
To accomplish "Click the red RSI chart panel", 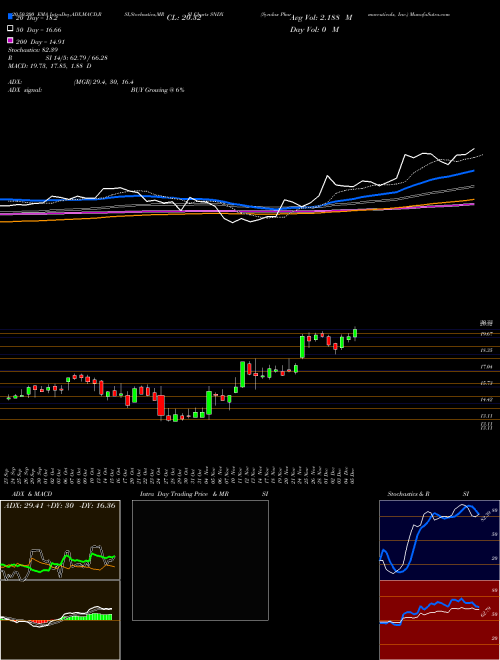I will [x=439, y=620].
